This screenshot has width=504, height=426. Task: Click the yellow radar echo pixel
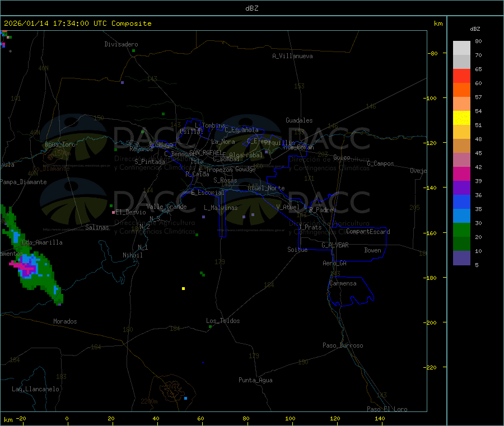click(x=183, y=288)
